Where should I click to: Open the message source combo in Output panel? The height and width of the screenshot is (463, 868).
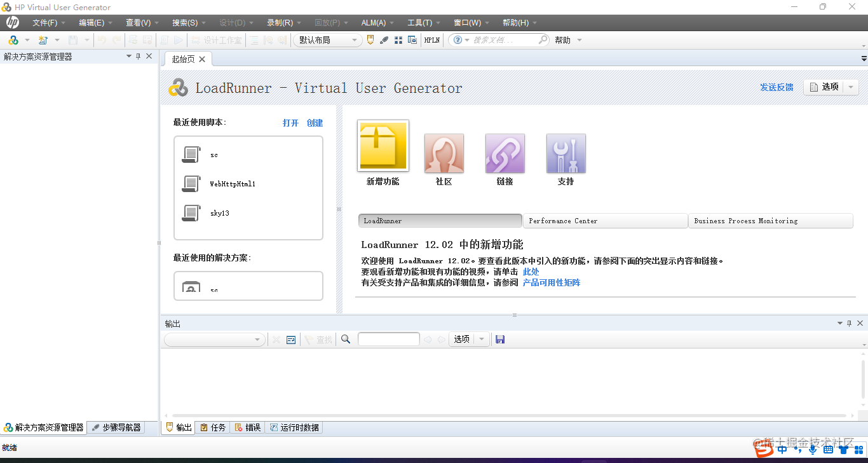coord(214,339)
